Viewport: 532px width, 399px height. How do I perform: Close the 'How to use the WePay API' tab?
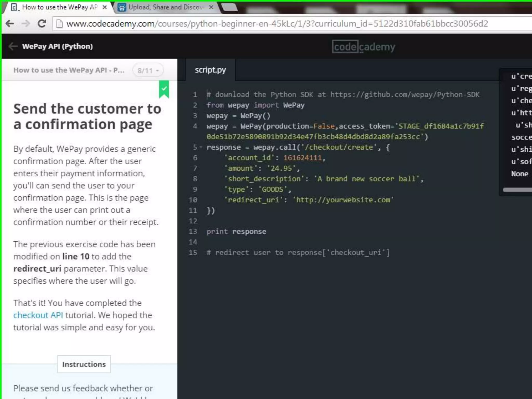105,7
